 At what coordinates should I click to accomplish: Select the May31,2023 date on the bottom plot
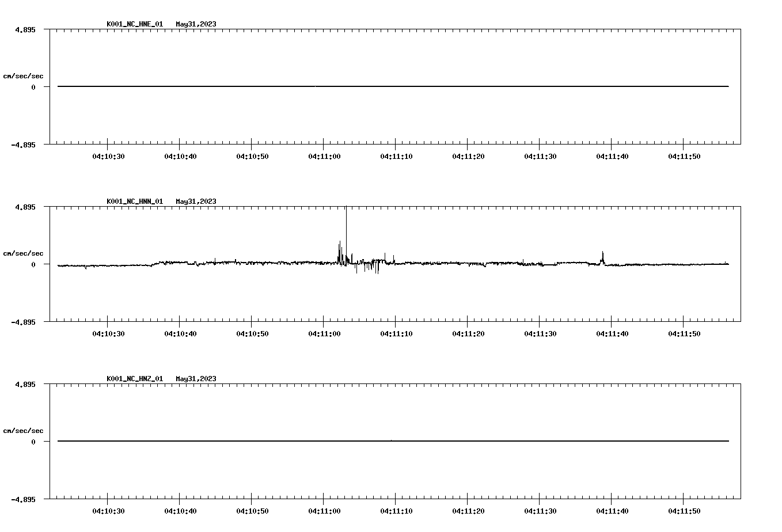point(196,379)
